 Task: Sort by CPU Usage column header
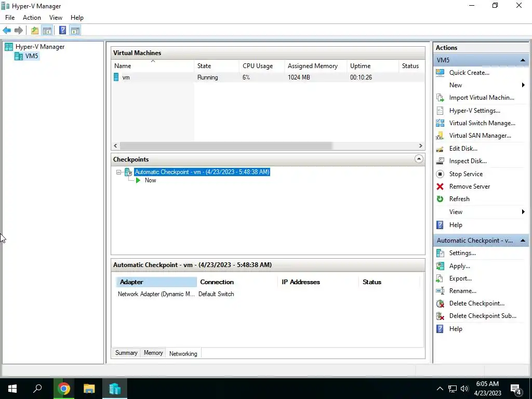261,66
